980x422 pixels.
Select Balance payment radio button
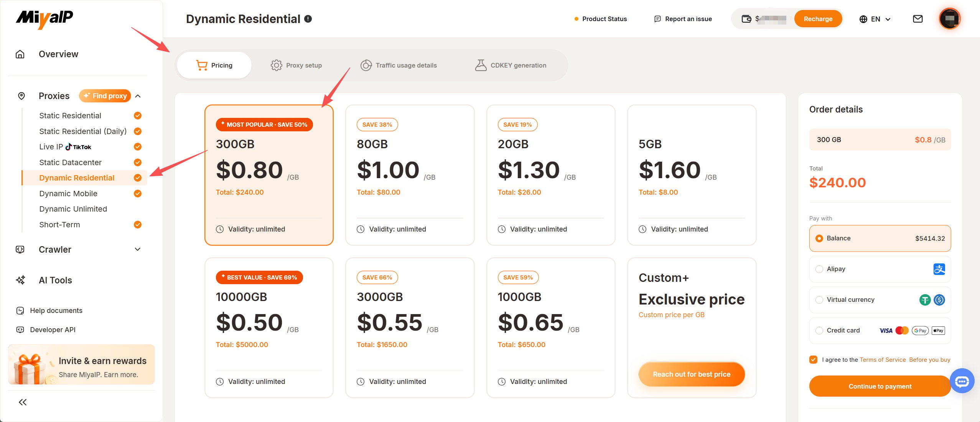pyautogui.click(x=819, y=238)
